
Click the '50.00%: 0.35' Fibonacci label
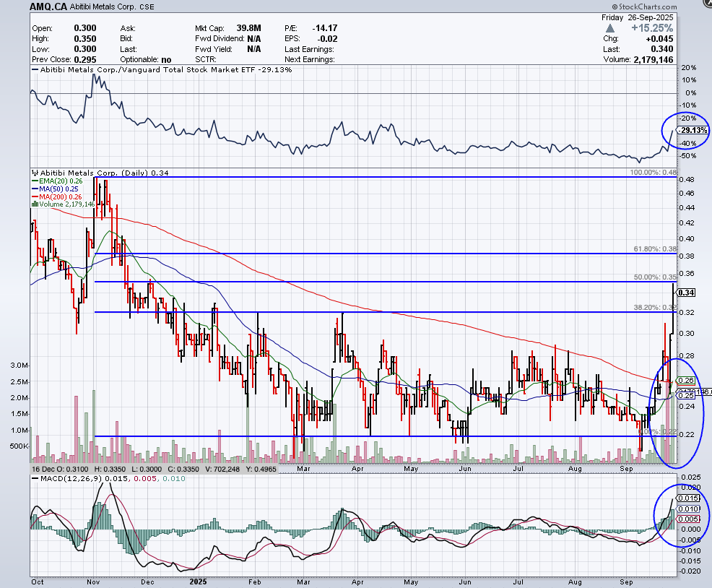pyautogui.click(x=655, y=277)
